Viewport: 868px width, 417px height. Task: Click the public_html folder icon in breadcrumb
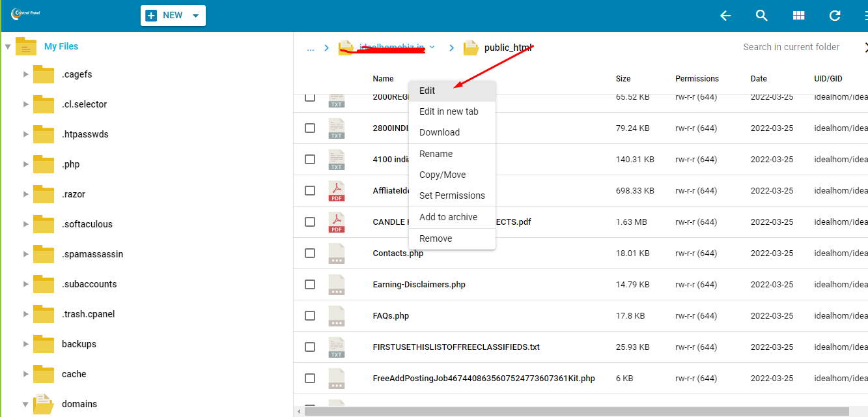pyautogui.click(x=471, y=48)
